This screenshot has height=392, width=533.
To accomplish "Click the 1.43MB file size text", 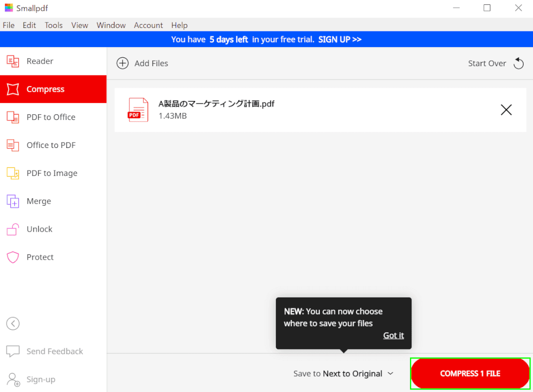I will click(x=172, y=116).
